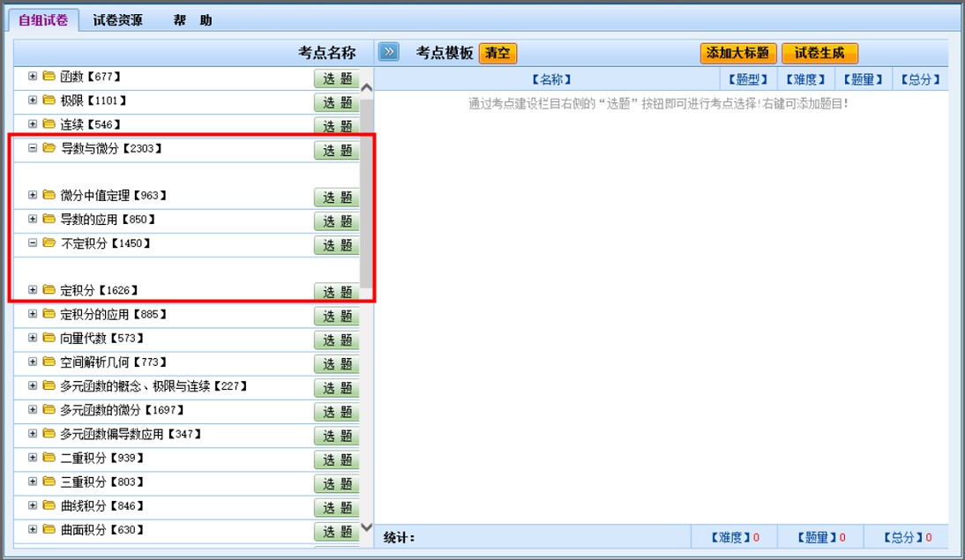Image resolution: width=965 pixels, height=560 pixels.
Task: Open the 帮助 tab
Action: coord(192,20)
